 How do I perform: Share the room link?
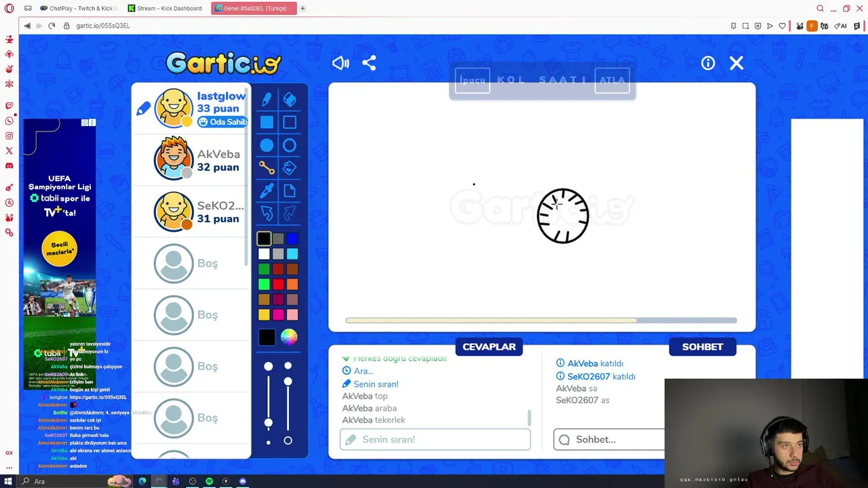click(369, 63)
